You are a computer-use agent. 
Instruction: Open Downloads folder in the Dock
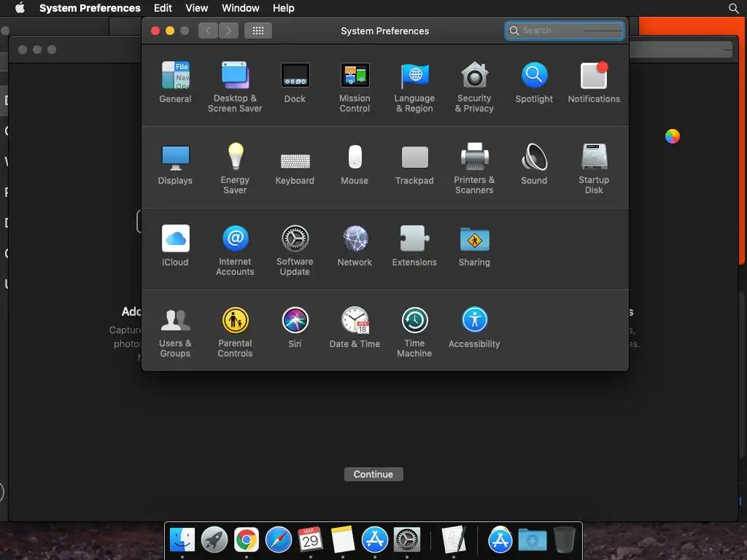point(532,540)
